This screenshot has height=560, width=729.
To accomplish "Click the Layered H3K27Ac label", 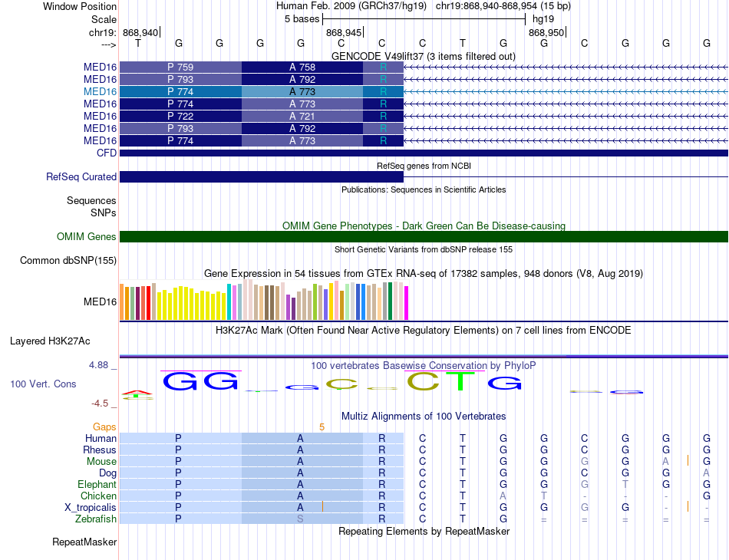I will [50, 341].
